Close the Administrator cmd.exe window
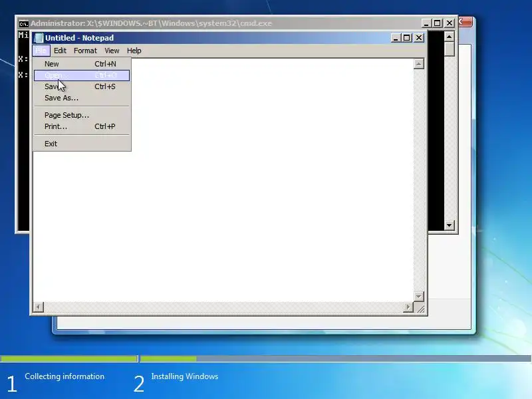The image size is (532, 399). click(x=450, y=23)
